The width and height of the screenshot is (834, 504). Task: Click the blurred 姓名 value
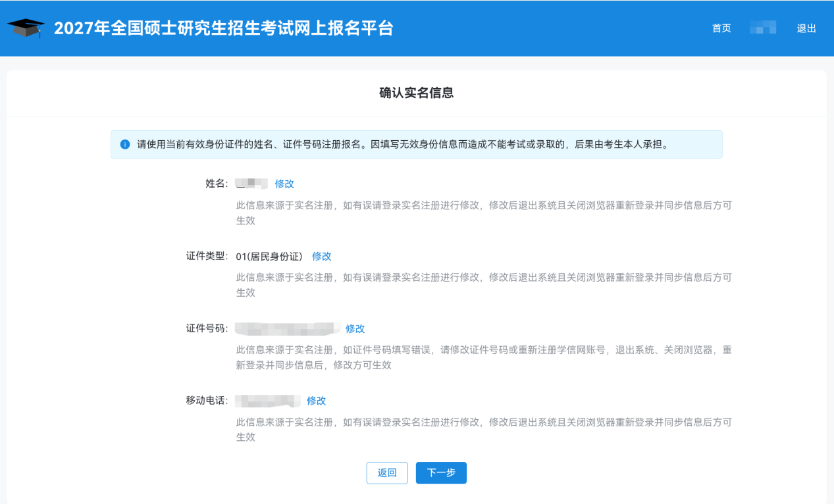[252, 184]
